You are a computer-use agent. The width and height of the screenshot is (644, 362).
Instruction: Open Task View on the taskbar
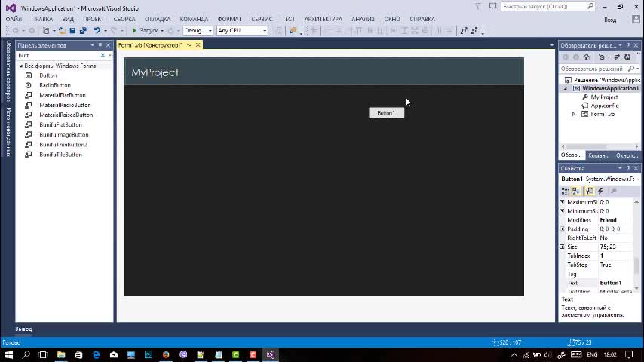pos(43,354)
